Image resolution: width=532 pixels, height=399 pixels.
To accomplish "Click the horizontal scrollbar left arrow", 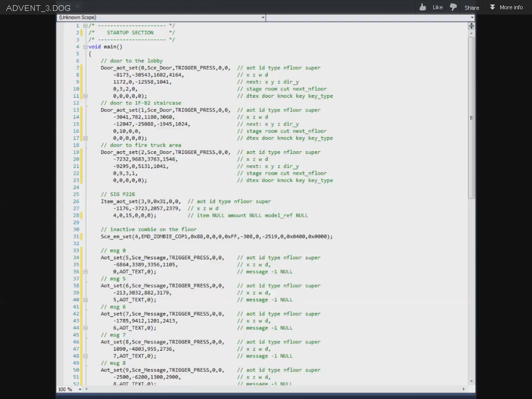I will (86, 389).
